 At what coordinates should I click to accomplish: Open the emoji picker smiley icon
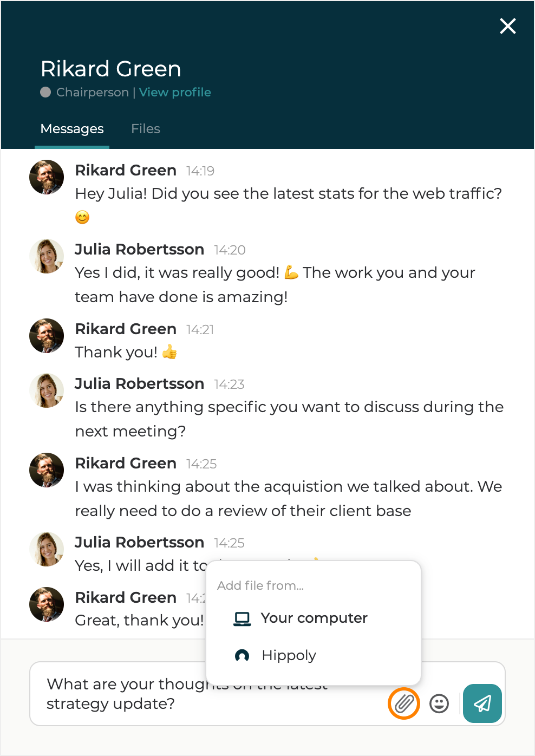click(x=439, y=703)
